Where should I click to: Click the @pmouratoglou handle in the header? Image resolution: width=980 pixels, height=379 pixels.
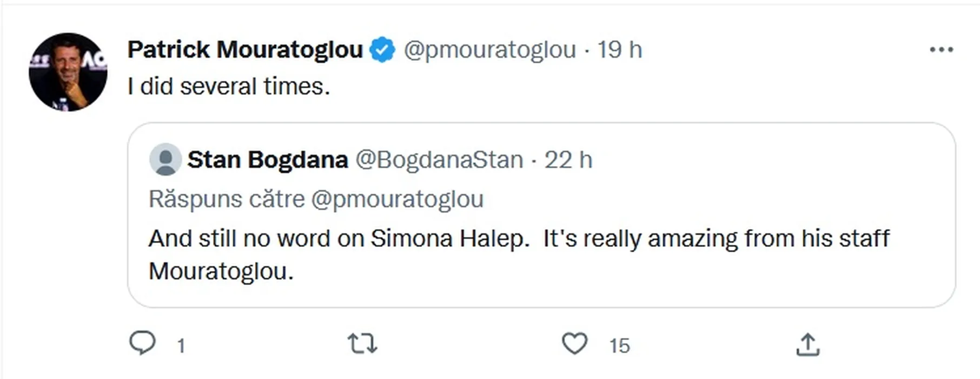click(x=490, y=50)
